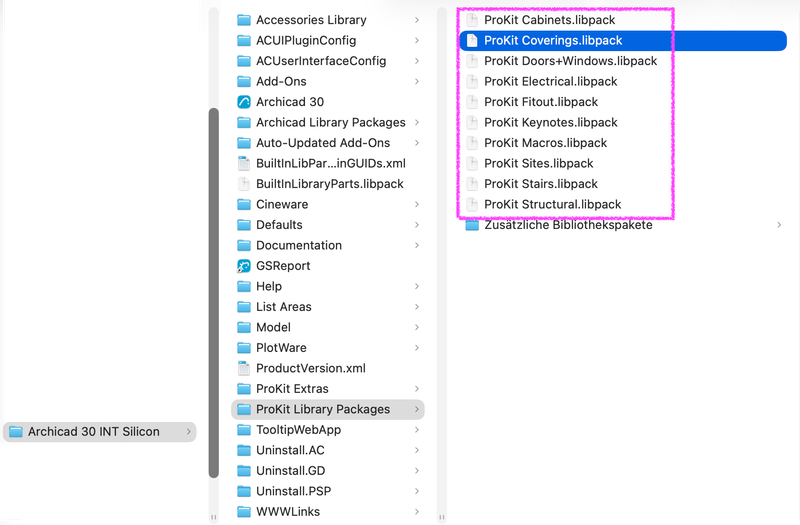
Task: Open the Help folder name
Action: pos(269,286)
